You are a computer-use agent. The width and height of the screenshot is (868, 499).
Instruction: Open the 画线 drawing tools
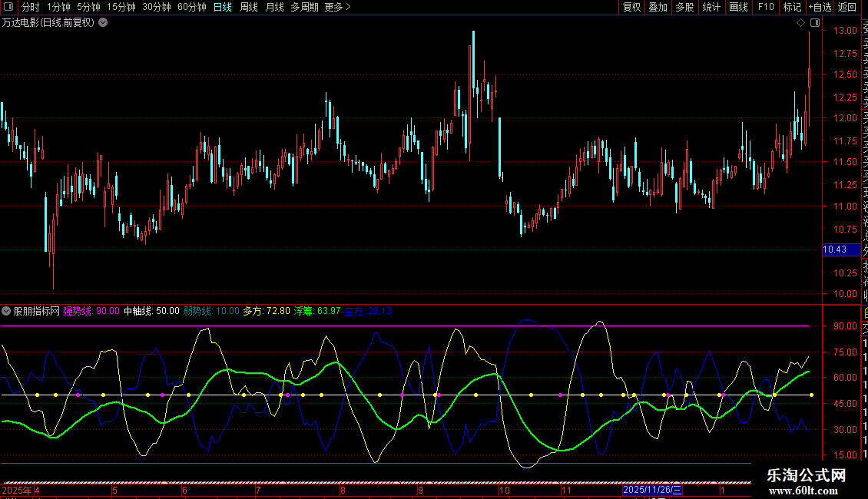pyautogui.click(x=738, y=7)
